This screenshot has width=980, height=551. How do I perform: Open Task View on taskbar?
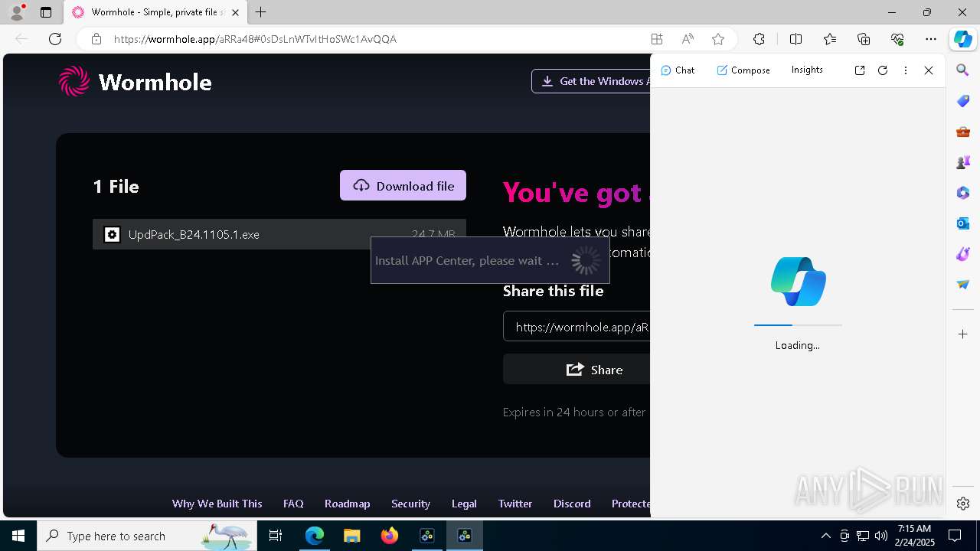click(x=276, y=536)
